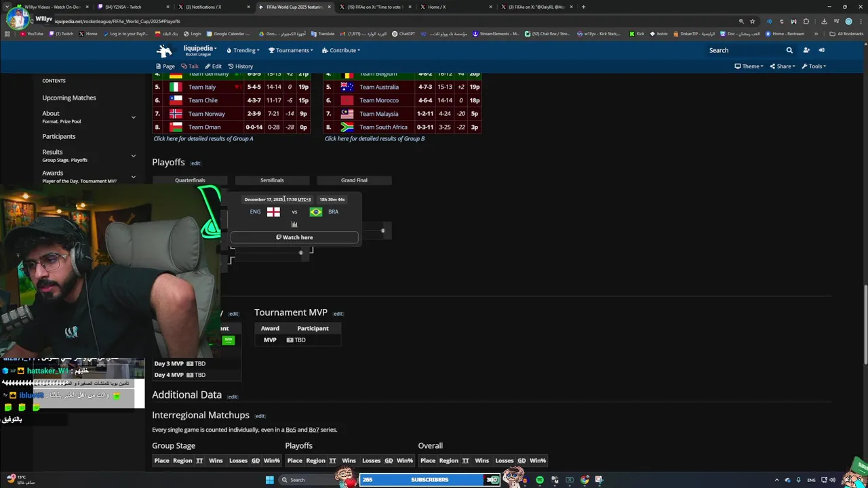Click edit next to Interregional Matchups

[260, 416]
